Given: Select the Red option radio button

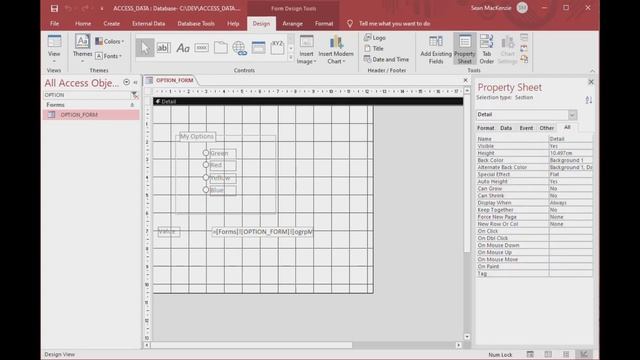Looking at the screenshot, I should pos(206,165).
